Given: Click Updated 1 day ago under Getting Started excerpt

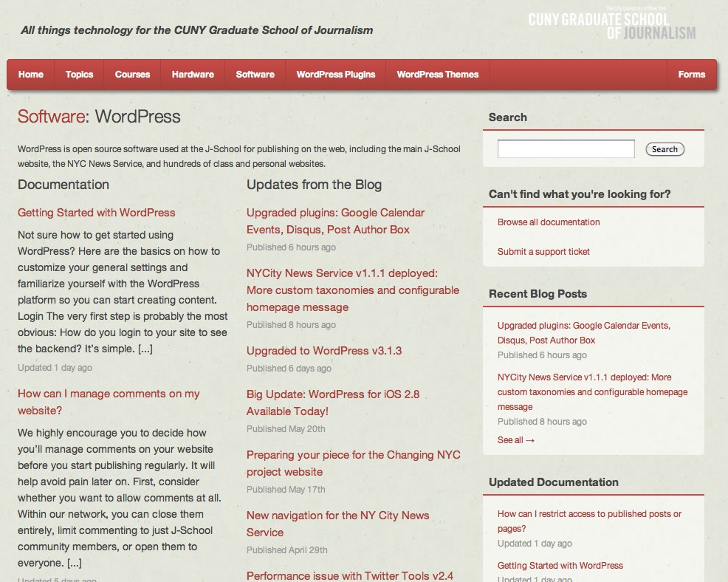Looking at the screenshot, I should (x=55, y=367).
